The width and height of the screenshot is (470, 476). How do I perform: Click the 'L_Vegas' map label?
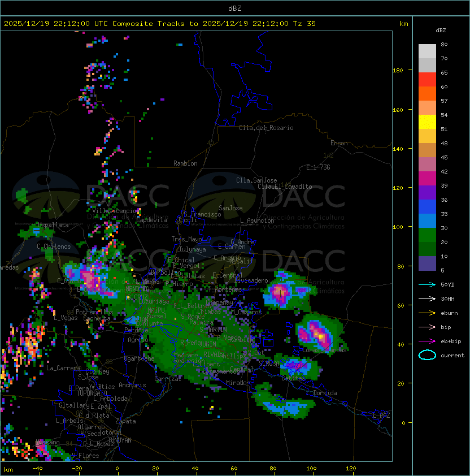point(66,318)
